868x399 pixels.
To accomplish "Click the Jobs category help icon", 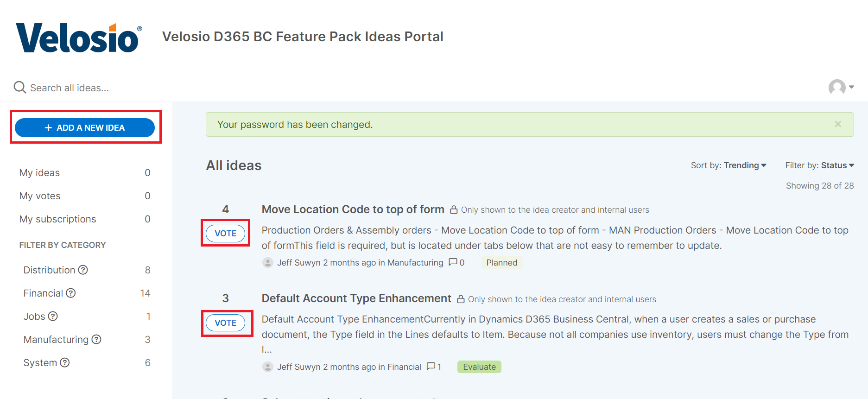I will [x=54, y=316].
